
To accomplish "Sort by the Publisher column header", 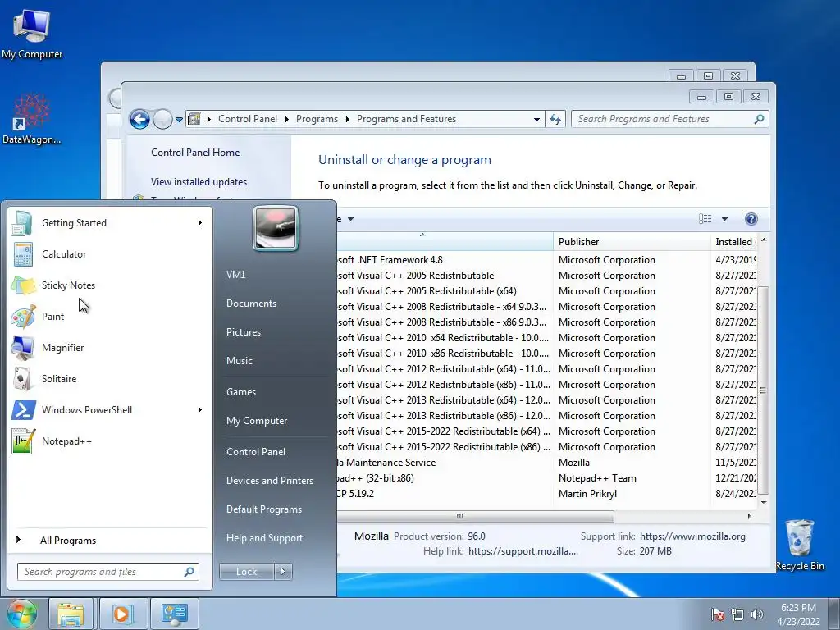I will coord(632,242).
